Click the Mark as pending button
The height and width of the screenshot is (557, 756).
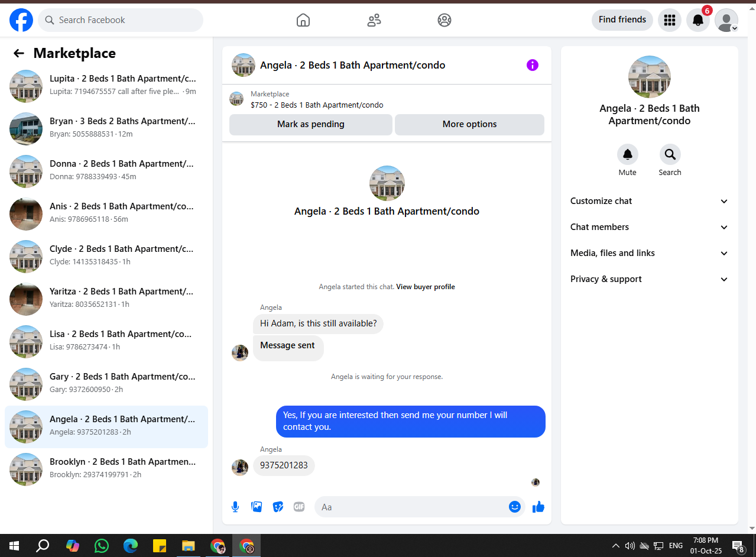tap(311, 124)
